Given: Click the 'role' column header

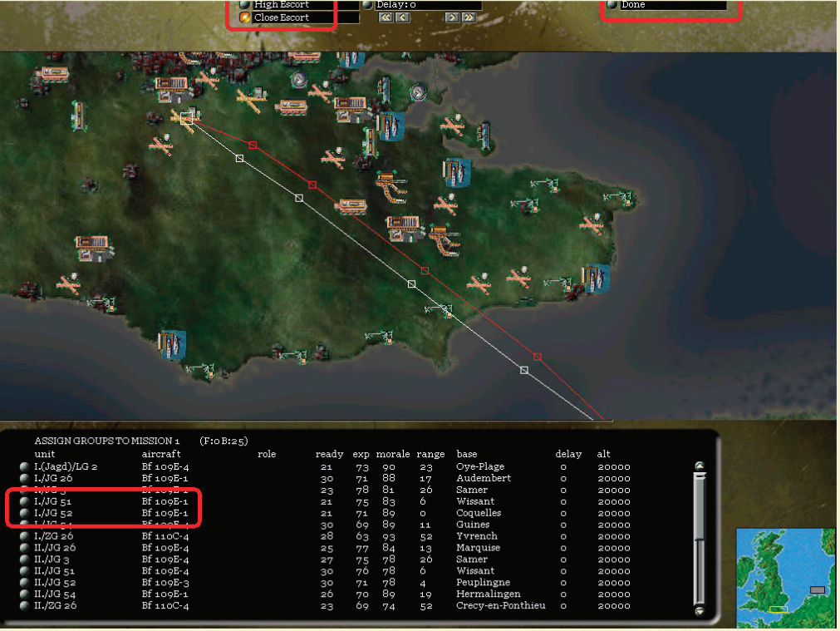Looking at the screenshot, I should (x=267, y=454).
